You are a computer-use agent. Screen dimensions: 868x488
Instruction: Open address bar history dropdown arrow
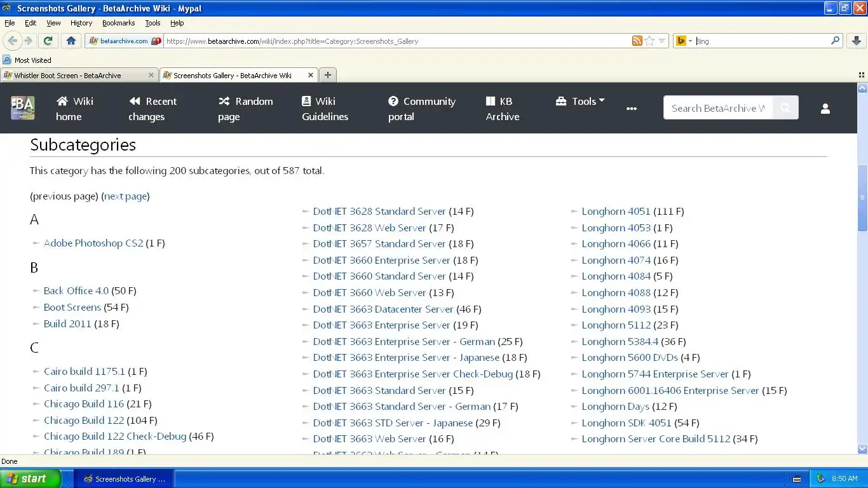tap(661, 41)
